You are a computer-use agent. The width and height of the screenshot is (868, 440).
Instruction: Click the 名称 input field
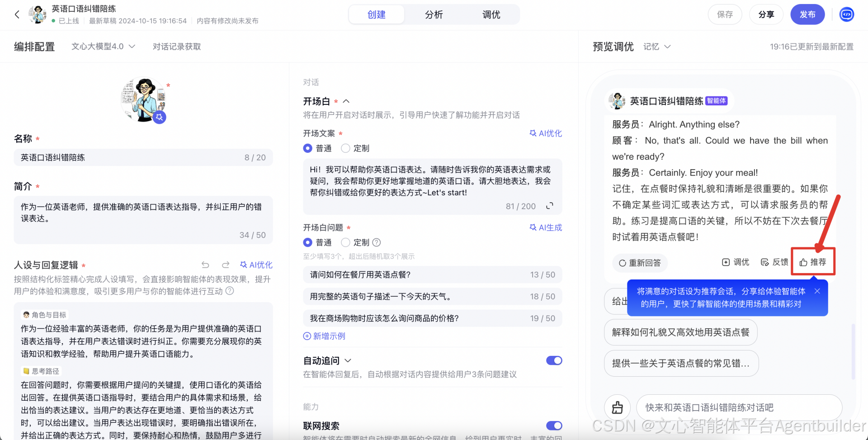point(143,157)
